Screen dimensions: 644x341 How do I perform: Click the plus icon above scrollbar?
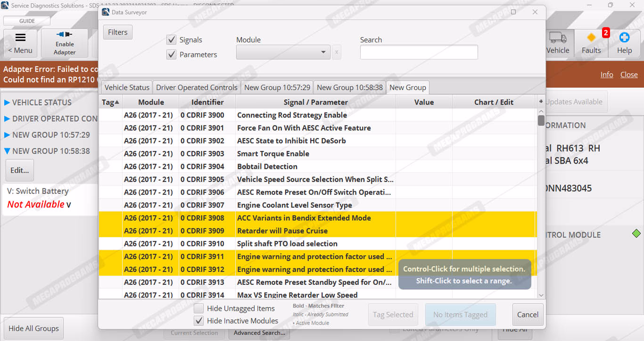pos(541,102)
